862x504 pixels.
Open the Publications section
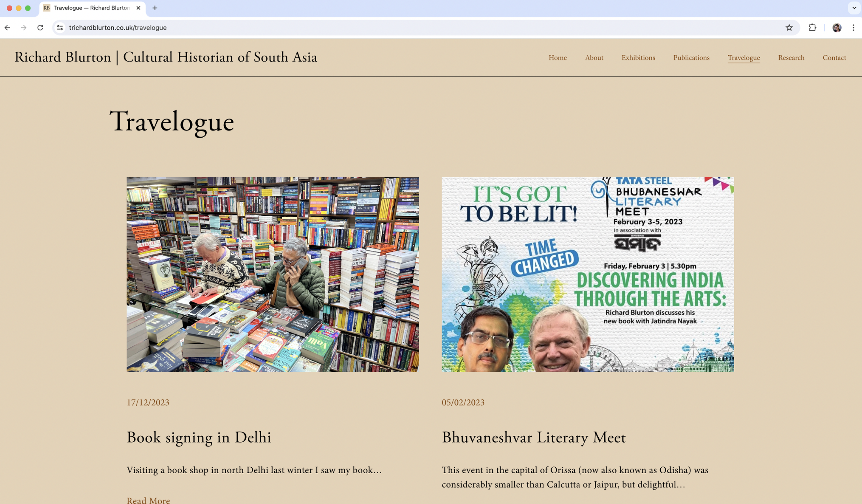tap(691, 58)
